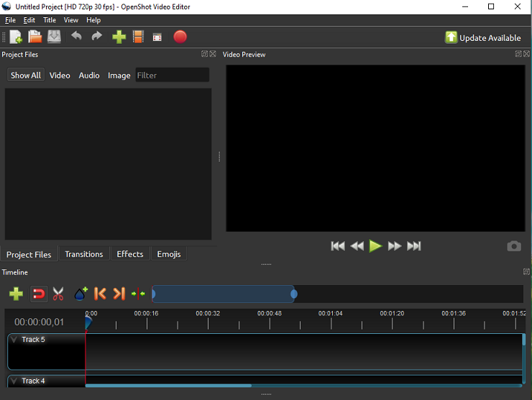Jump to next marker
The height and width of the screenshot is (400, 532).
119,294
